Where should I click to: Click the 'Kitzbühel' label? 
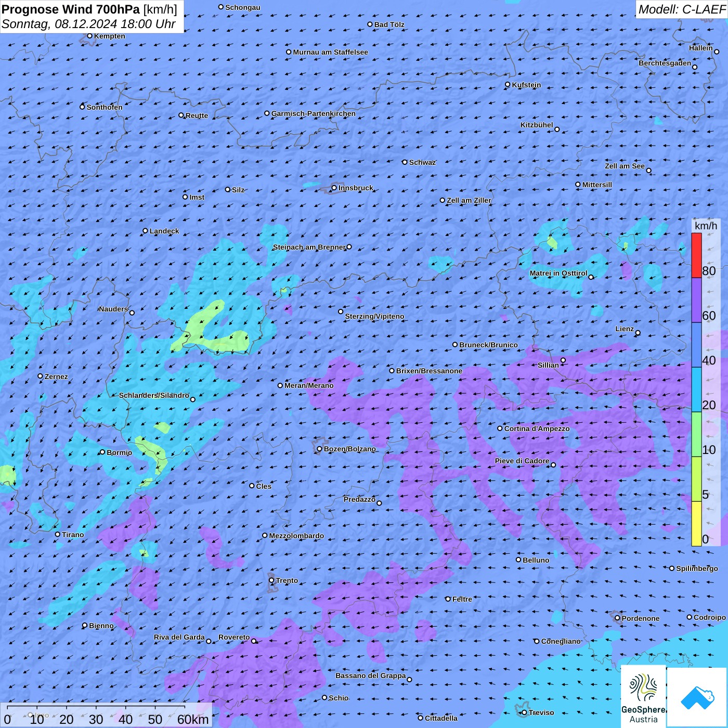tap(537, 125)
